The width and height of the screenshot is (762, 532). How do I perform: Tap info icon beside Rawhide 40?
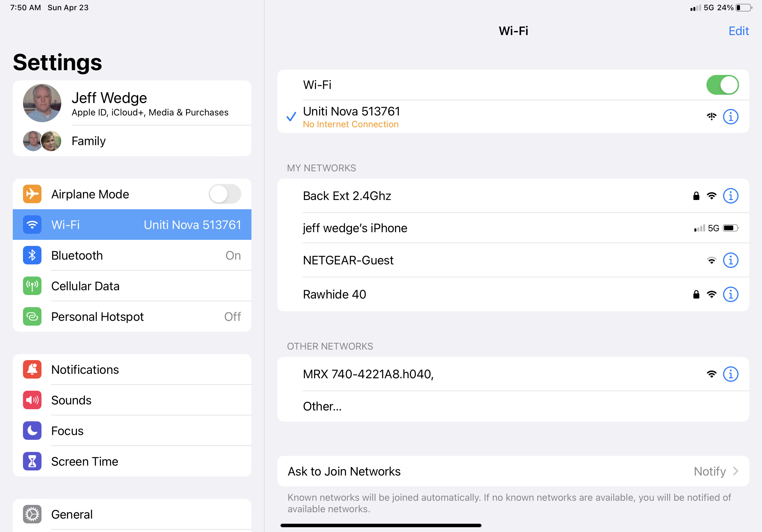click(730, 294)
